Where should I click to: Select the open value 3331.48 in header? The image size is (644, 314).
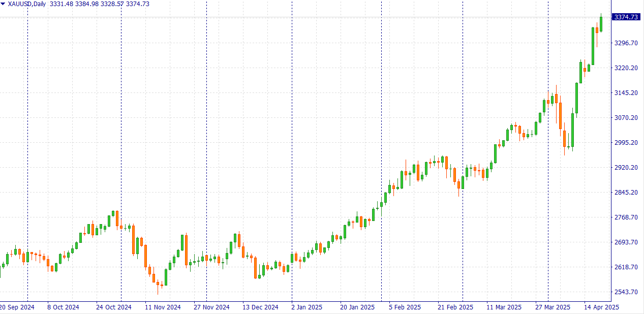[x=62, y=4]
